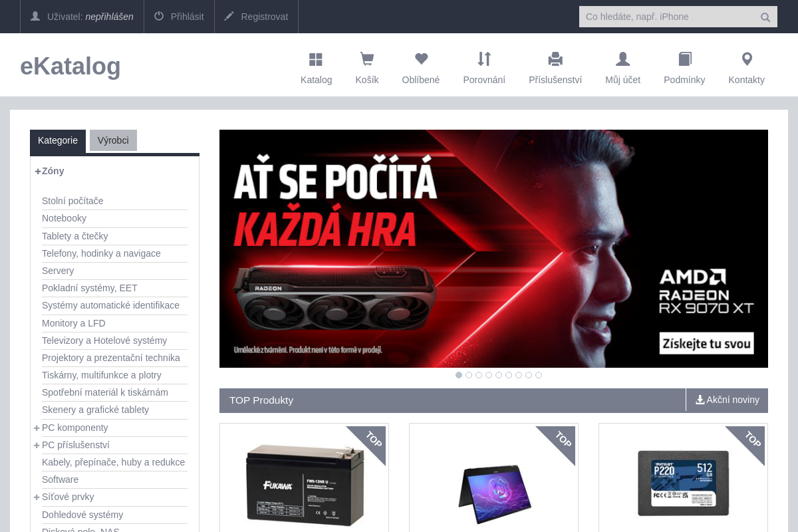Click the Příslušenství printer icon
Image resolution: width=798 pixels, height=532 pixels.
coord(555,59)
